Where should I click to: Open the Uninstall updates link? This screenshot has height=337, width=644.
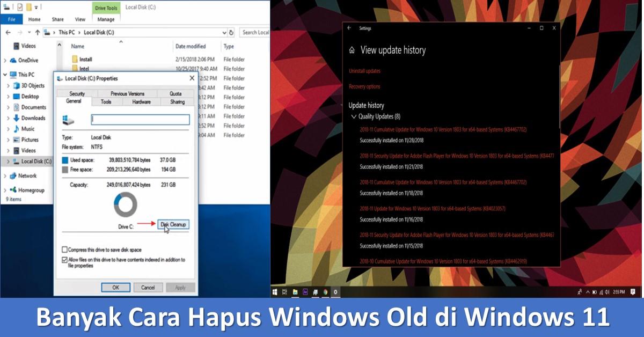pos(364,71)
